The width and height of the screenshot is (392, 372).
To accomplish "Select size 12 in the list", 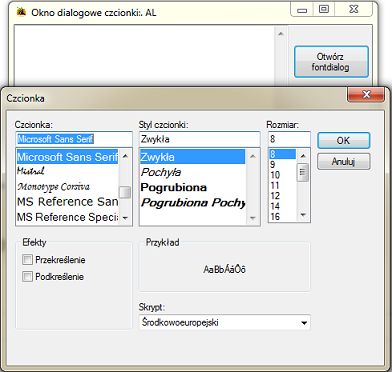I will 282,196.
